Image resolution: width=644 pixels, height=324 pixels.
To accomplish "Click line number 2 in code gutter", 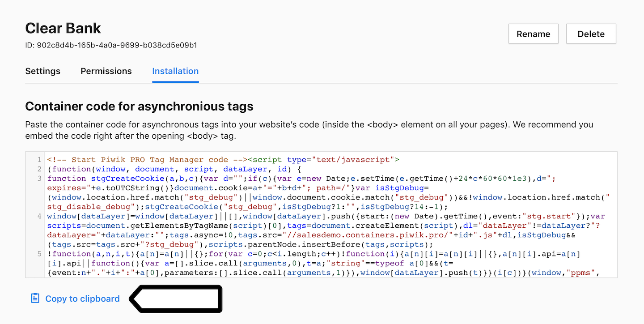I will click(39, 169).
